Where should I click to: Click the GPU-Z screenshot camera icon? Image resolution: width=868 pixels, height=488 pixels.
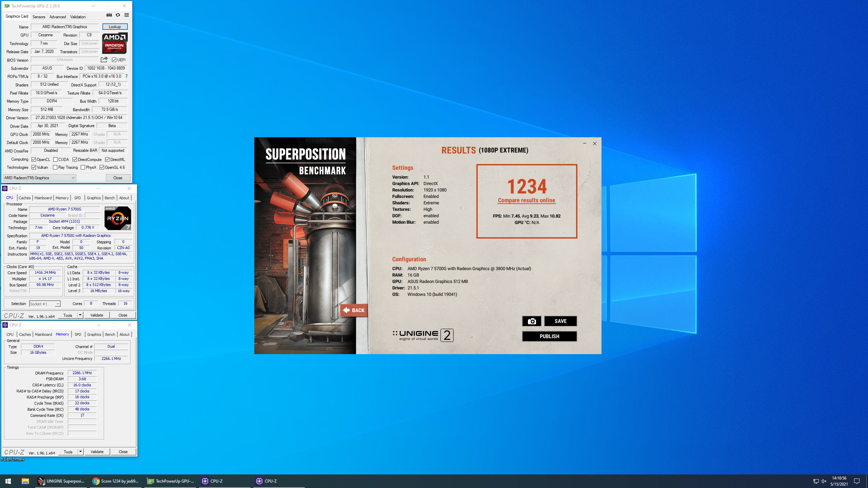[x=109, y=15]
